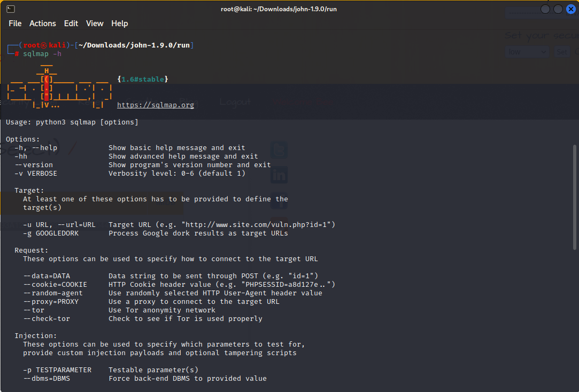
Task: Click the terminal vertical scrollbar
Action: pyautogui.click(x=574, y=197)
